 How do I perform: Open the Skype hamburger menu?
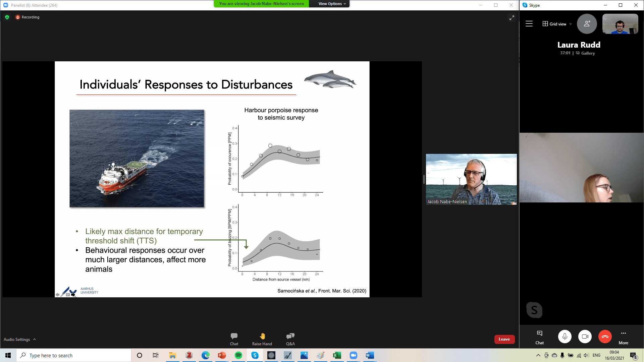529,24
